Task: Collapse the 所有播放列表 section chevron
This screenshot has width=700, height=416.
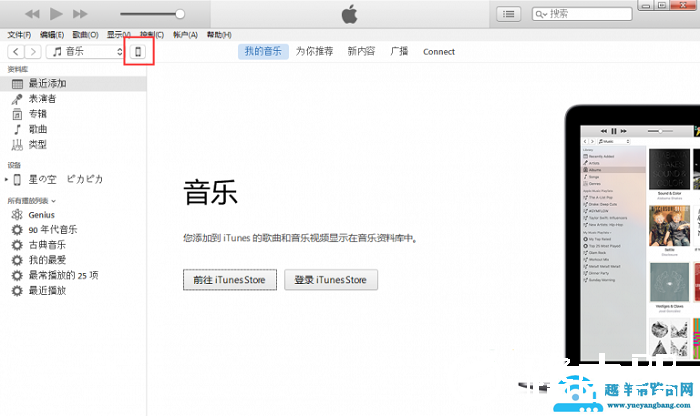Action: click(54, 201)
